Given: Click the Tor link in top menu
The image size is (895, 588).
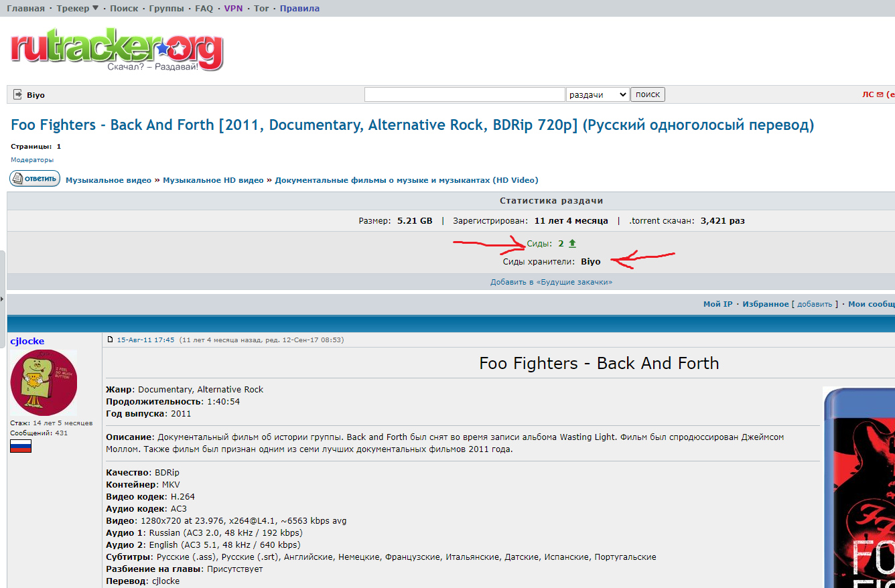Looking at the screenshot, I should [261, 8].
